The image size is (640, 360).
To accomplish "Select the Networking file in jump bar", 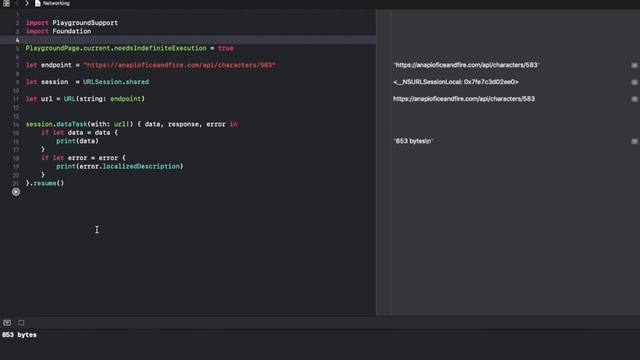I will 52,3.
